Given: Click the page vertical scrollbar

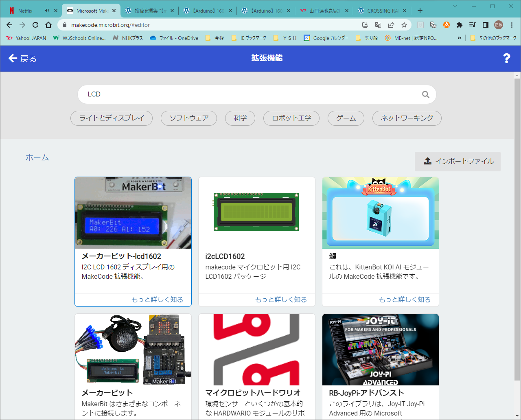Looking at the screenshot, I should click(517, 230).
